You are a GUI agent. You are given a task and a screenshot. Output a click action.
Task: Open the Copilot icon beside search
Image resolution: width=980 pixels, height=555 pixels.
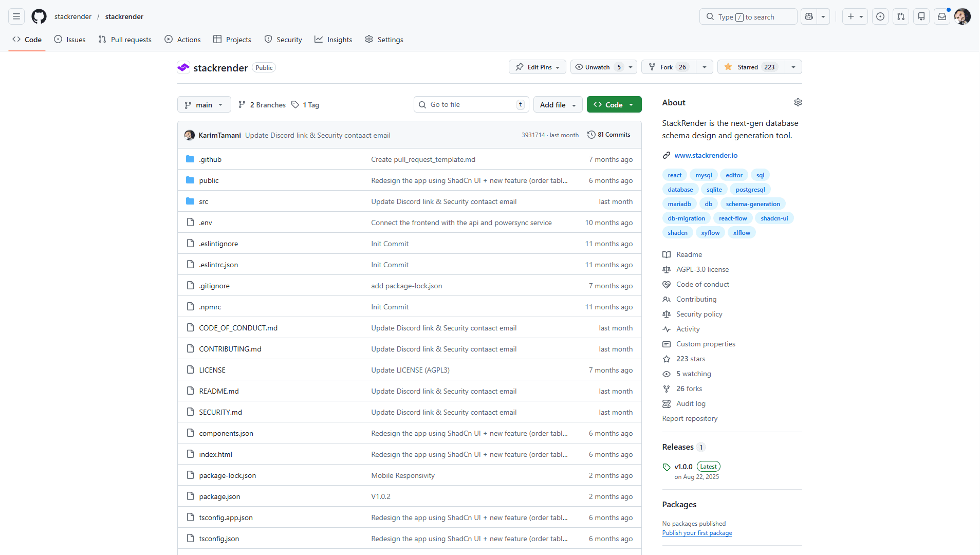808,16
